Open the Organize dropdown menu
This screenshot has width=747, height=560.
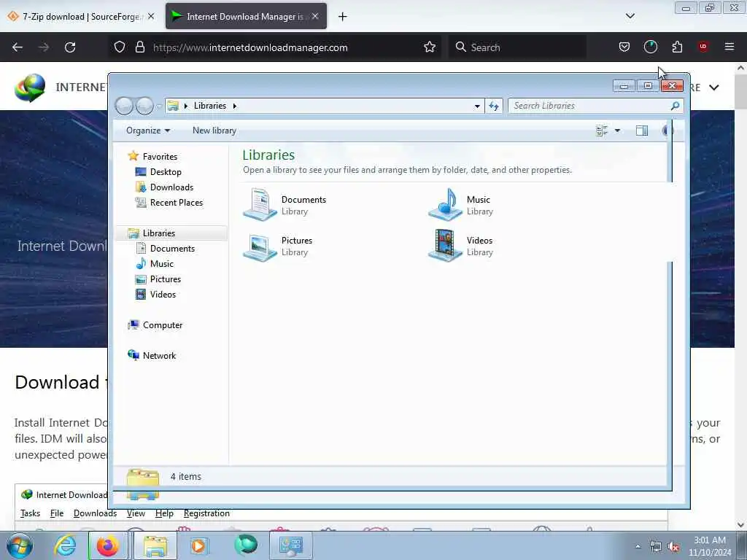pyautogui.click(x=148, y=131)
